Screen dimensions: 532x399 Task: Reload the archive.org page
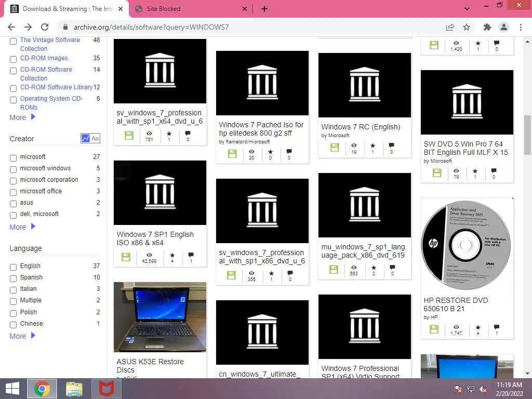(45, 27)
